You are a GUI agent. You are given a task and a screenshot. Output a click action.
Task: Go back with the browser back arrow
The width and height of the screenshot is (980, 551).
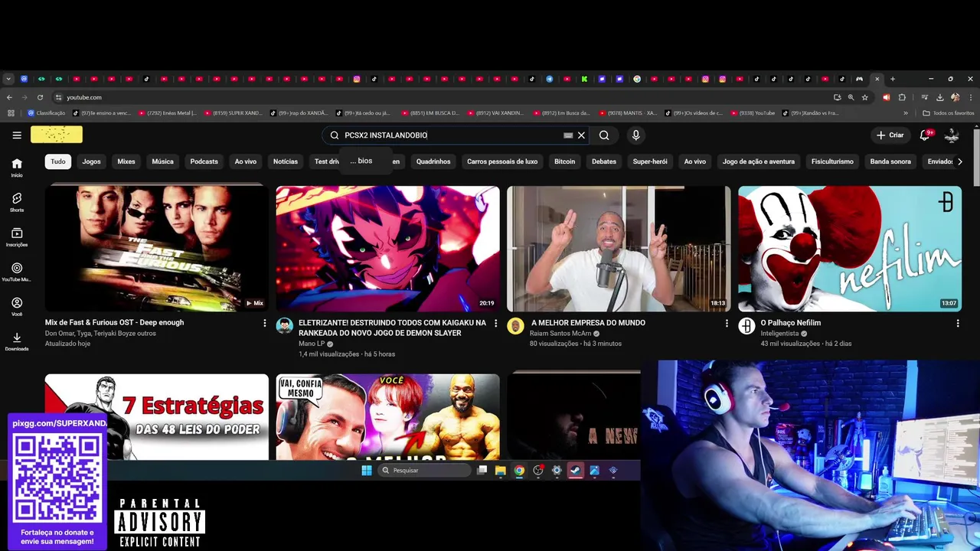(9, 97)
